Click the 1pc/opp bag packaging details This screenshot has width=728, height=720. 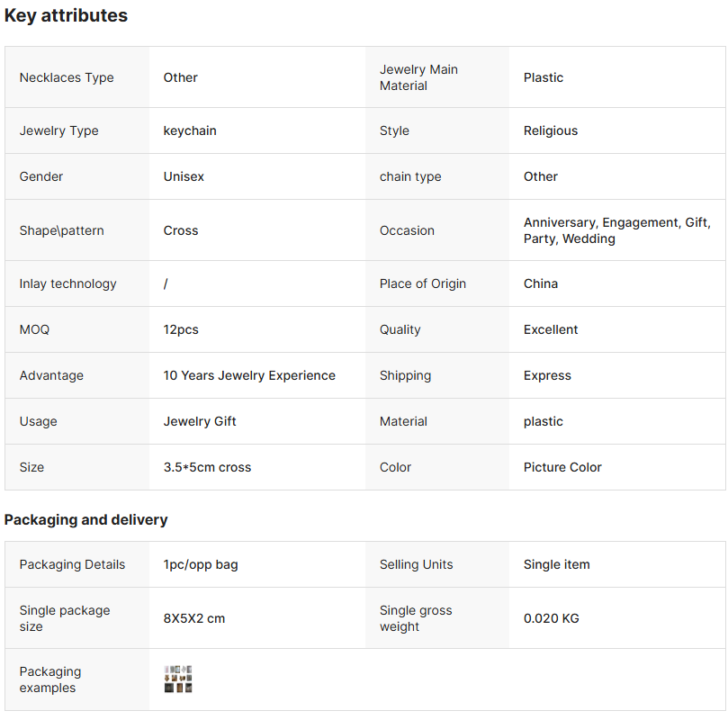(201, 564)
